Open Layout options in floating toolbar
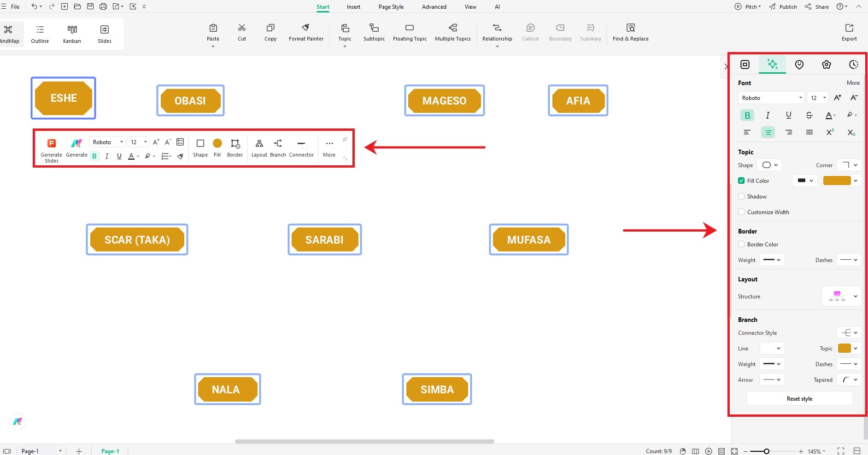Screen dimensions: 868x455 point(259,148)
